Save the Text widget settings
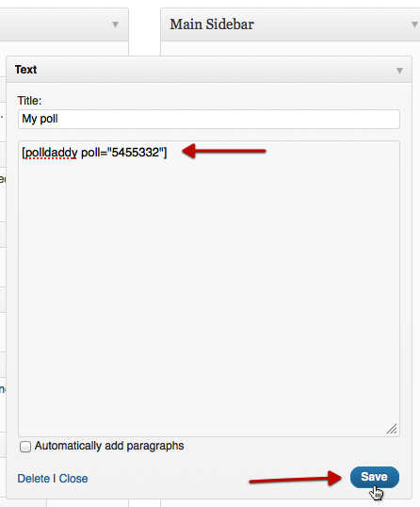 point(375,477)
